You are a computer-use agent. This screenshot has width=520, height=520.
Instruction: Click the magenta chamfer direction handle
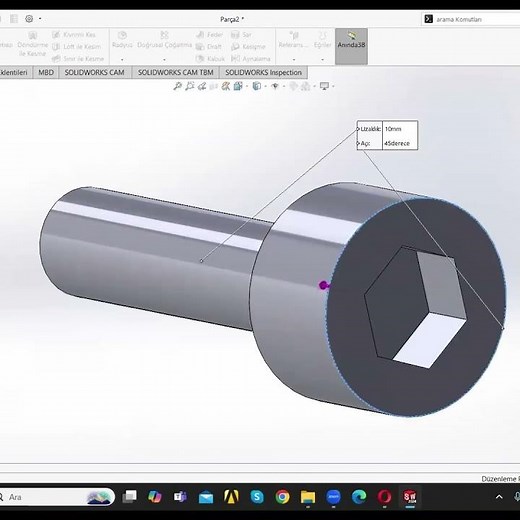pyautogui.click(x=323, y=285)
